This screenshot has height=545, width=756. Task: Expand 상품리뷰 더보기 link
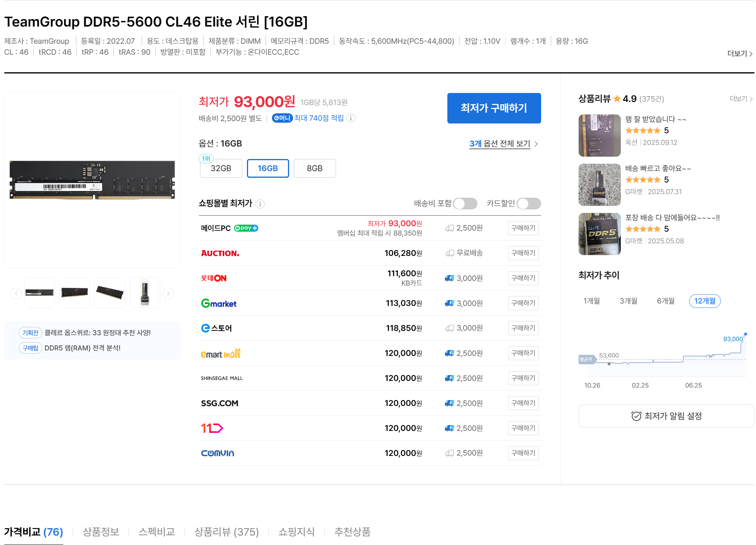pyautogui.click(x=740, y=99)
